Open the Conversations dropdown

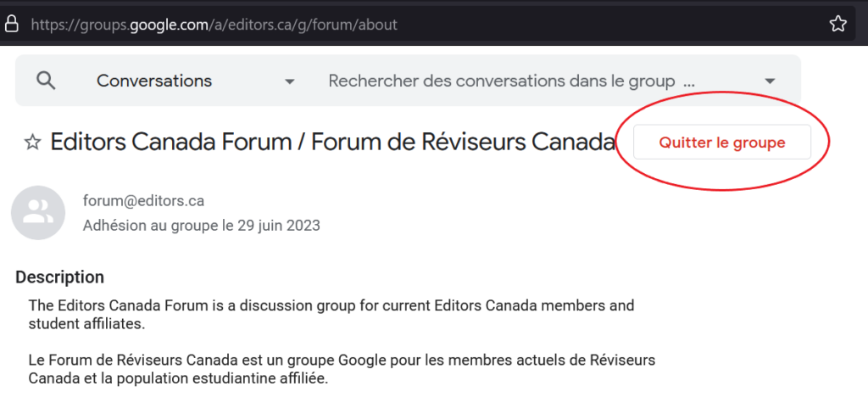196,81
